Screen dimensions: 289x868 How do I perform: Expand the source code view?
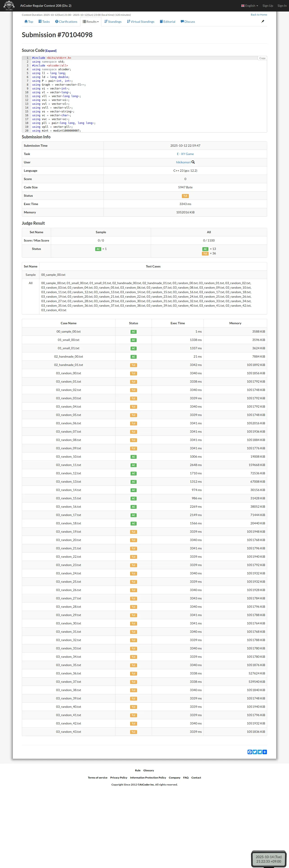tap(51, 51)
